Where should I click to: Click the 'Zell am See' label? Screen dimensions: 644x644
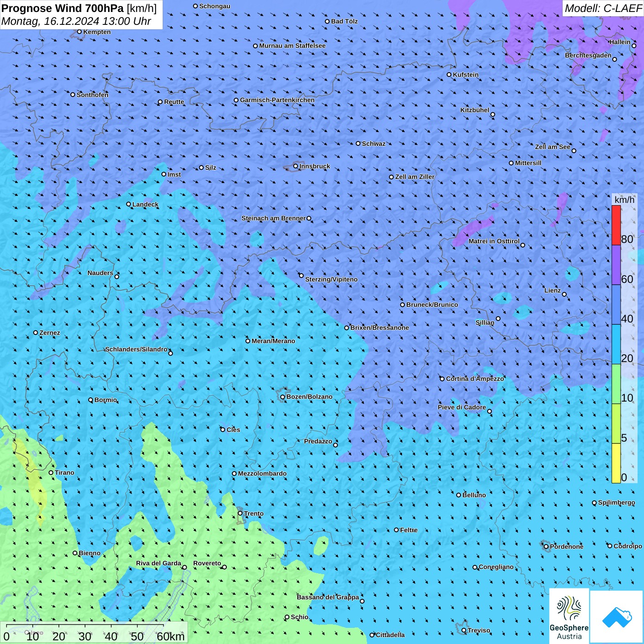[552, 147]
